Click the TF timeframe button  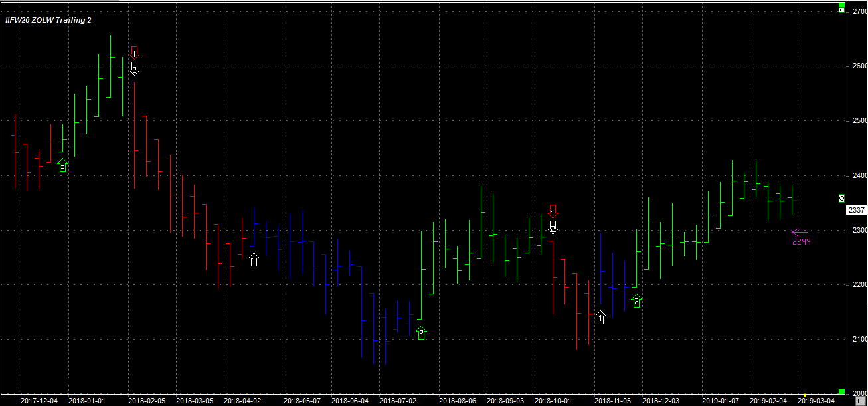click(x=859, y=401)
